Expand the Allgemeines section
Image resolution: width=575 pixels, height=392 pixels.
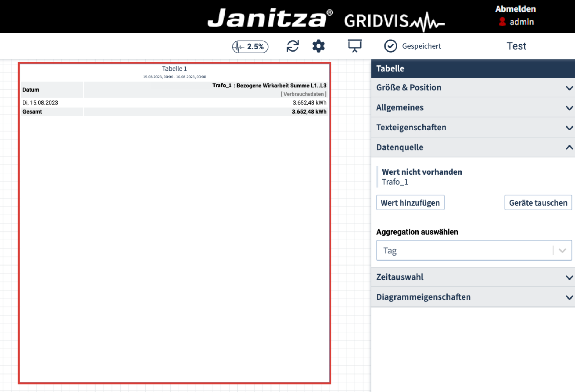coord(473,107)
